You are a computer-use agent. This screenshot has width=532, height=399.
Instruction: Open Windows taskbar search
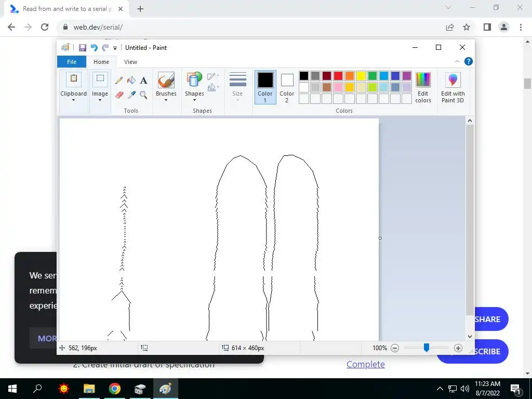(37, 389)
